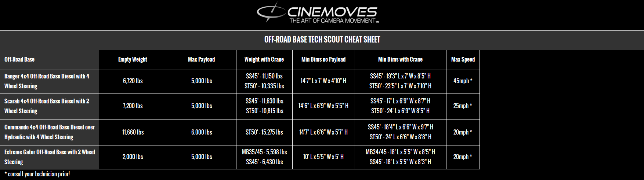
Task: Select the 6,000 lbs max payload cell
Action: pyautogui.click(x=202, y=132)
